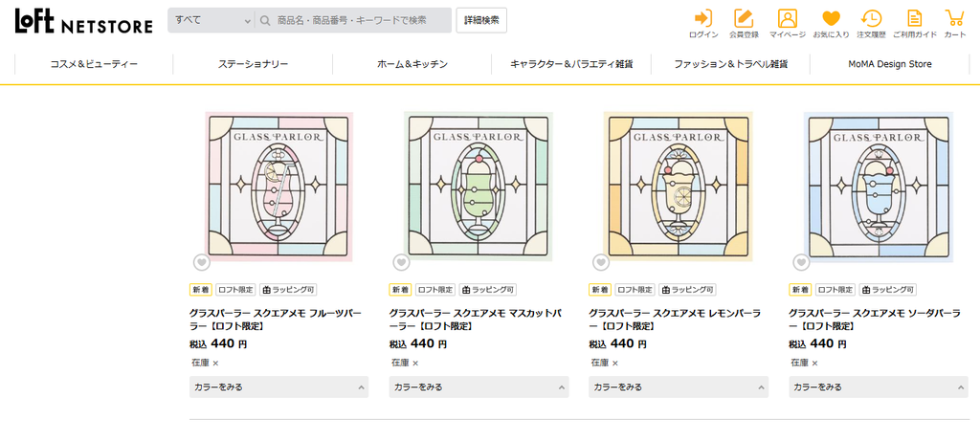980x441 pixels.
Task: Open My Page (マイページ) icon
Action: pos(788,24)
